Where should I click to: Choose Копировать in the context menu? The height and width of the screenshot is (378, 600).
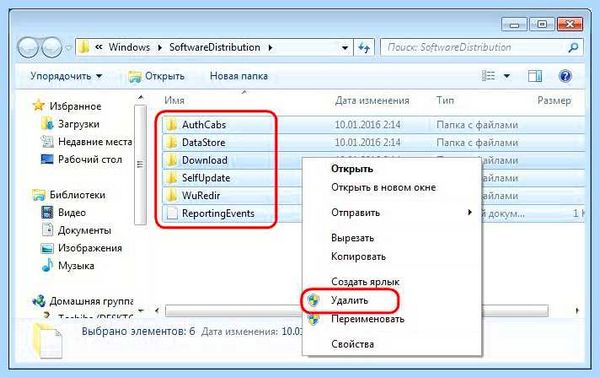(358, 256)
